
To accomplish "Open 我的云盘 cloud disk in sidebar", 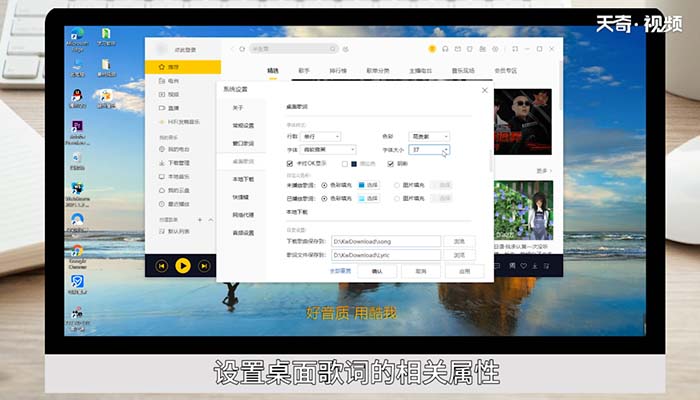I will [x=175, y=190].
